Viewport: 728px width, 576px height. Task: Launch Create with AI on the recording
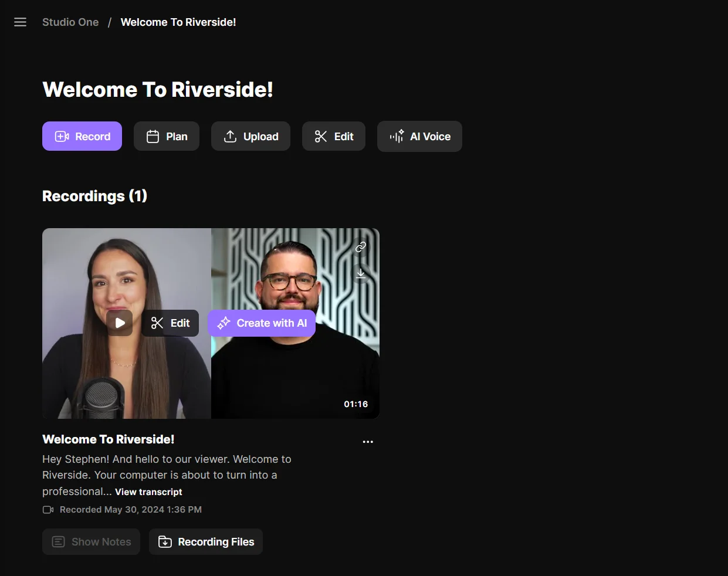(x=262, y=323)
